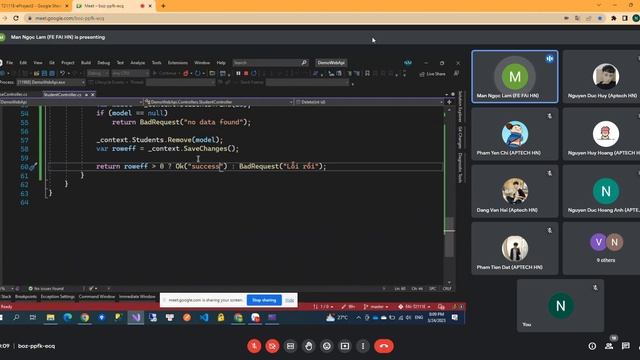Select Pham Tien Dat participant tile
Image resolution: width=640 pixels, height=360 pixels.
pyautogui.click(x=515, y=248)
